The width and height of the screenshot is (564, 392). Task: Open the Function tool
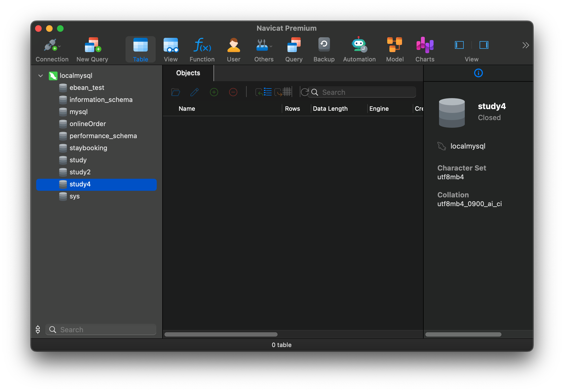[x=202, y=49]
